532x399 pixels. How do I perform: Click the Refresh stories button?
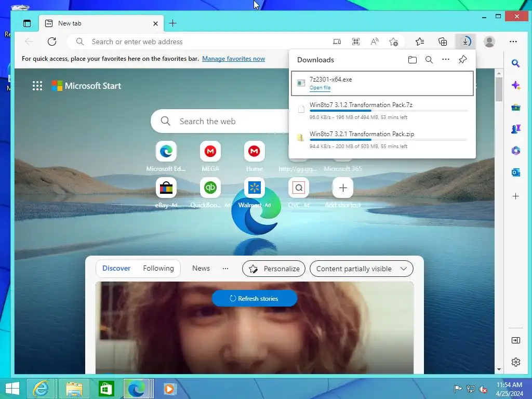255,299
